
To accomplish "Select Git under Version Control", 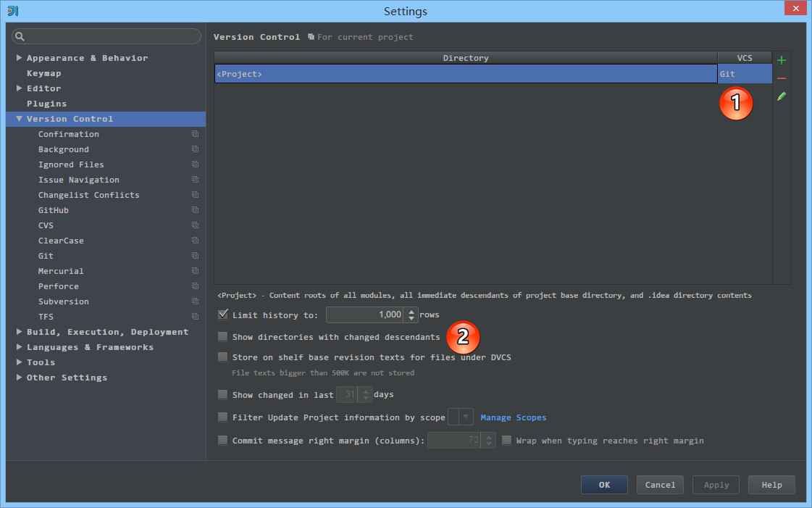I will (x=46, y=256).
